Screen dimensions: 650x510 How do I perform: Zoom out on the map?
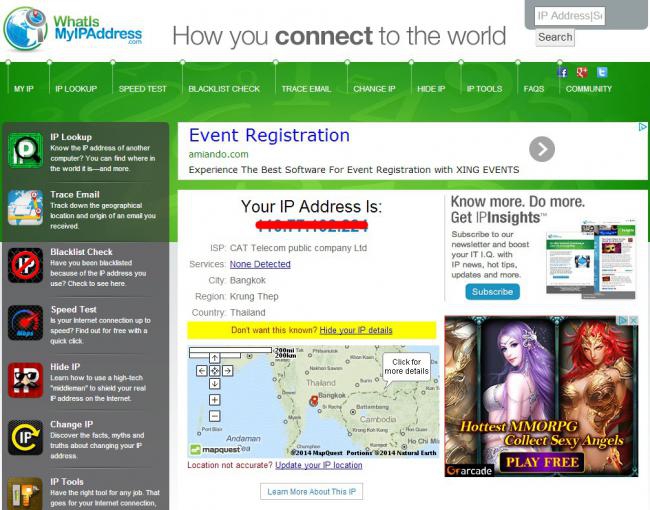tap(214, 416)
